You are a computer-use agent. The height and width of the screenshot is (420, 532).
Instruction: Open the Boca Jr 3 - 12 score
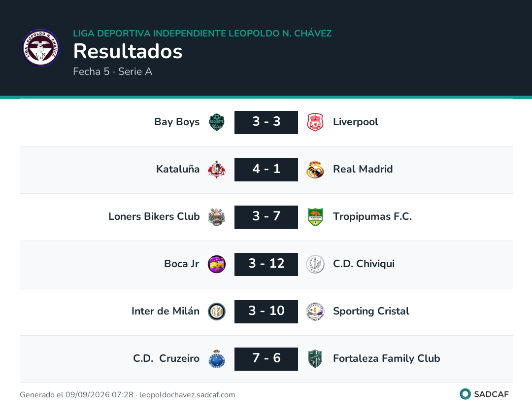pos(266,264)
